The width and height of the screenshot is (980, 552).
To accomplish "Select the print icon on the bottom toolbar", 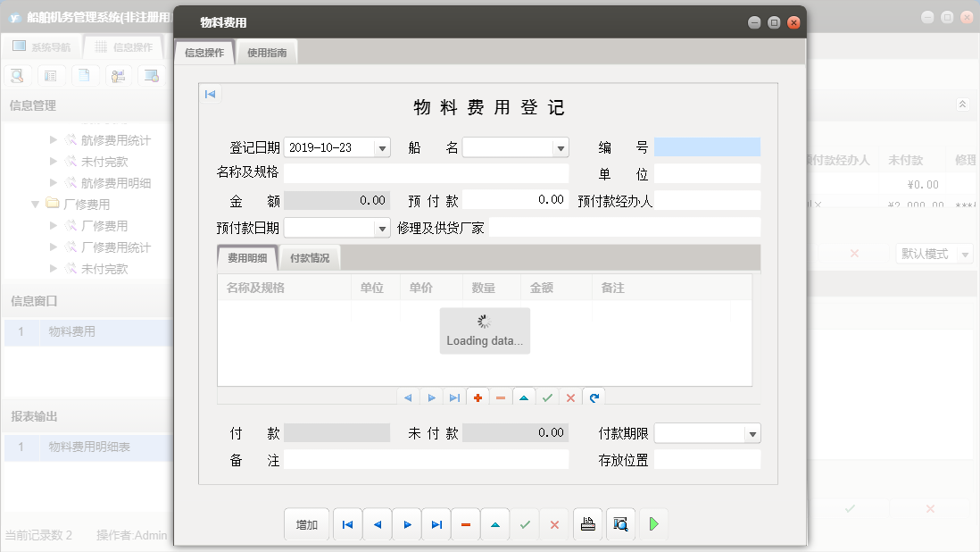I will [587, 524].
